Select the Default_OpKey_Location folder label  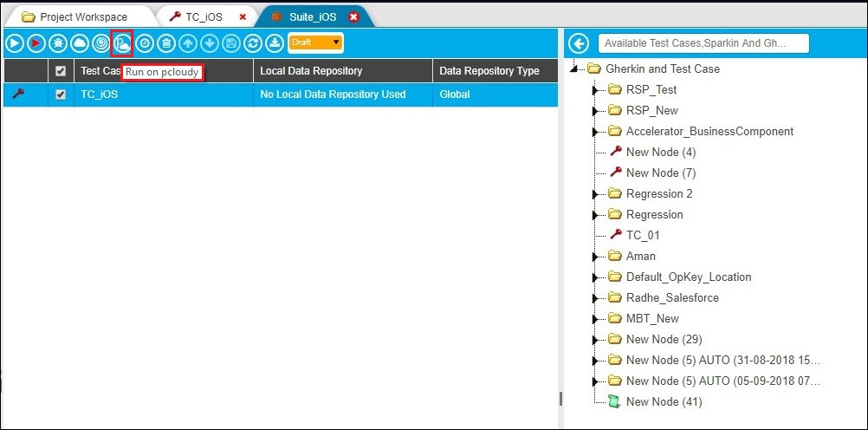(689, 277)
